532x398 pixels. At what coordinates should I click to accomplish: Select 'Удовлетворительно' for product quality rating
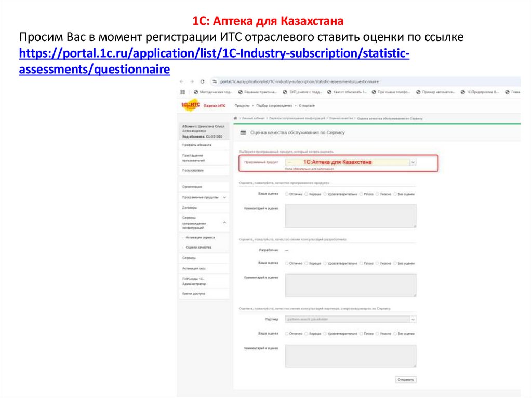(x=325, y=194)
